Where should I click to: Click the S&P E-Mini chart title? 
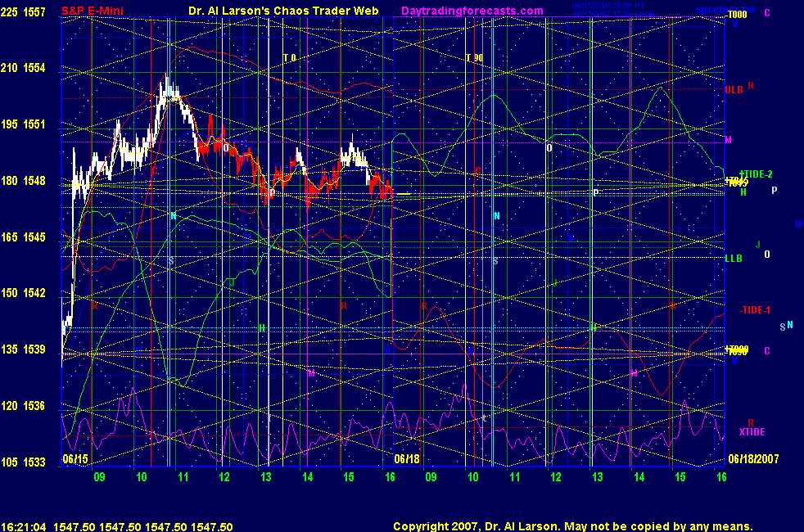(x=93, y=11)
